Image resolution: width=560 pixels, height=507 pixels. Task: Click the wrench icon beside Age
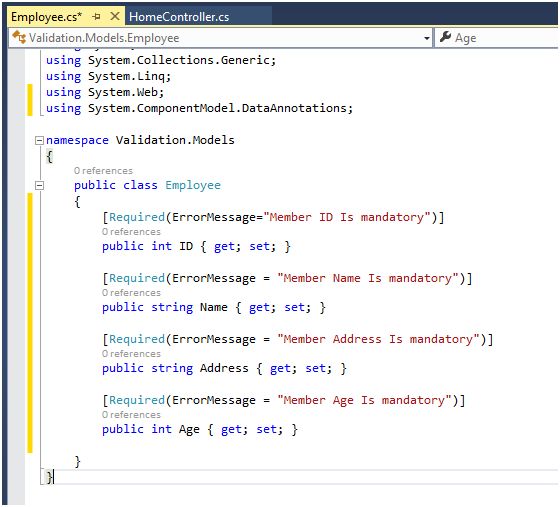pyautogui.click(x=445, y=36)
